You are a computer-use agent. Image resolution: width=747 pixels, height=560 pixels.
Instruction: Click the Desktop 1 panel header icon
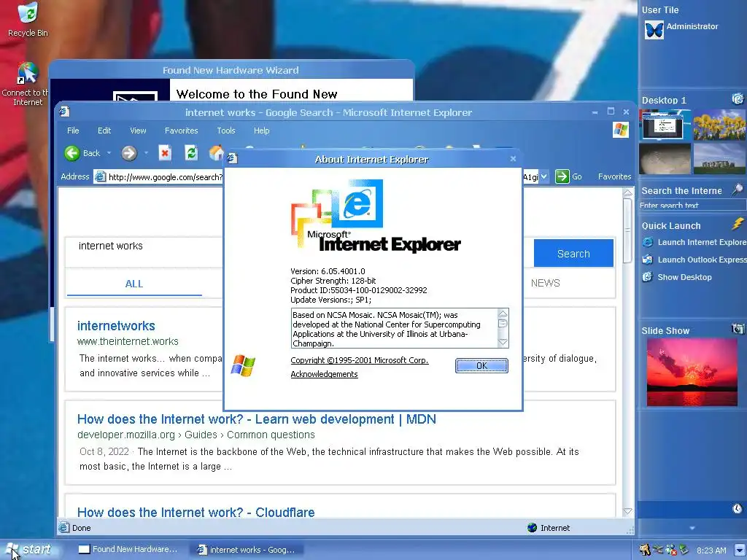(x=738, y=99)
